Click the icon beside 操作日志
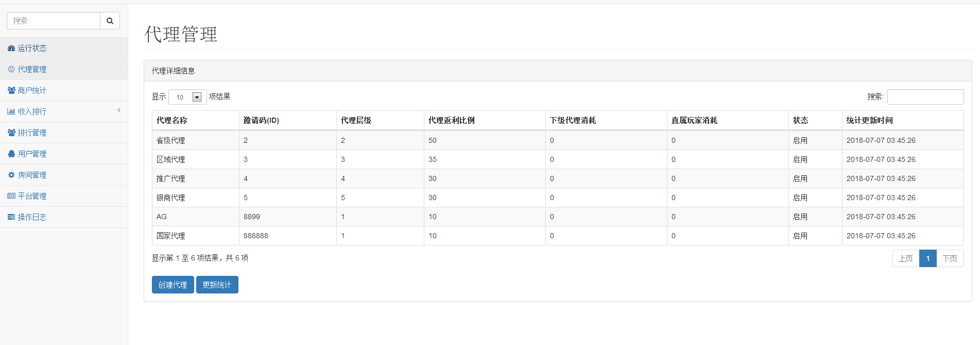The image size is (980, 345). coord(11,217)
